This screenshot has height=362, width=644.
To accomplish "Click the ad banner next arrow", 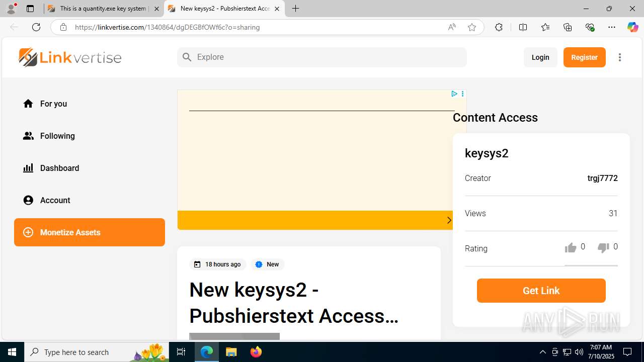I will (x=449, y=220).
